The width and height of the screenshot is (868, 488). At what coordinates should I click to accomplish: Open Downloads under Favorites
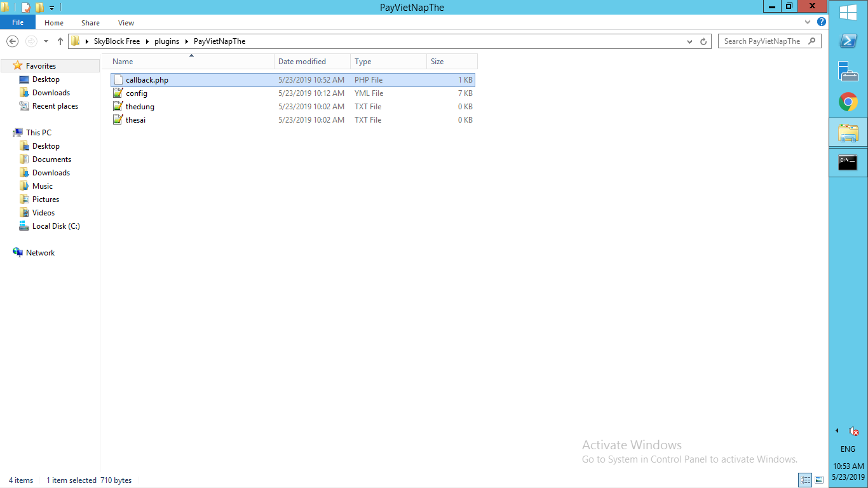point(51,93)
